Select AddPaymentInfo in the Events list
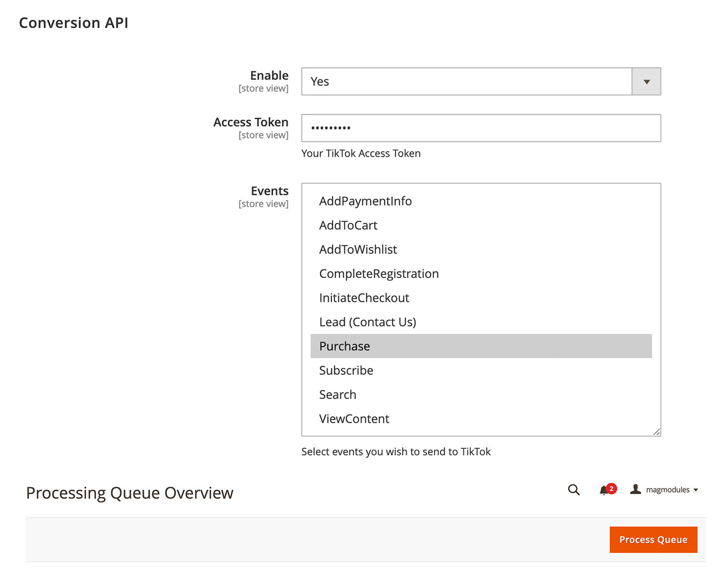 click(x=365, y=201)
